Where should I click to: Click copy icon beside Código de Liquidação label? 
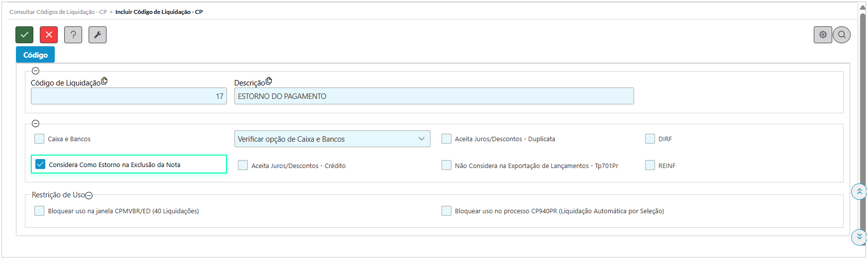(x=105, y=81)
